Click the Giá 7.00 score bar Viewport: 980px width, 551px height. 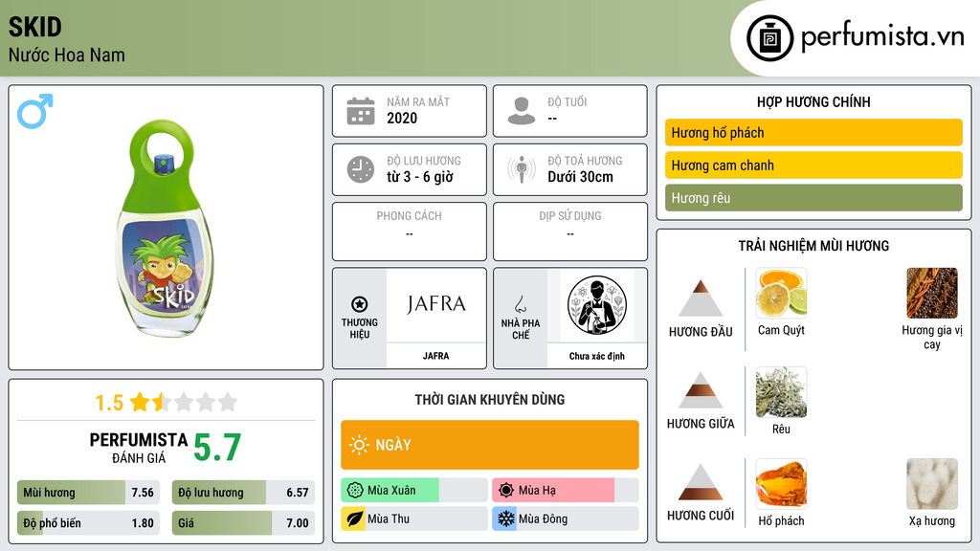pos(243,523)
